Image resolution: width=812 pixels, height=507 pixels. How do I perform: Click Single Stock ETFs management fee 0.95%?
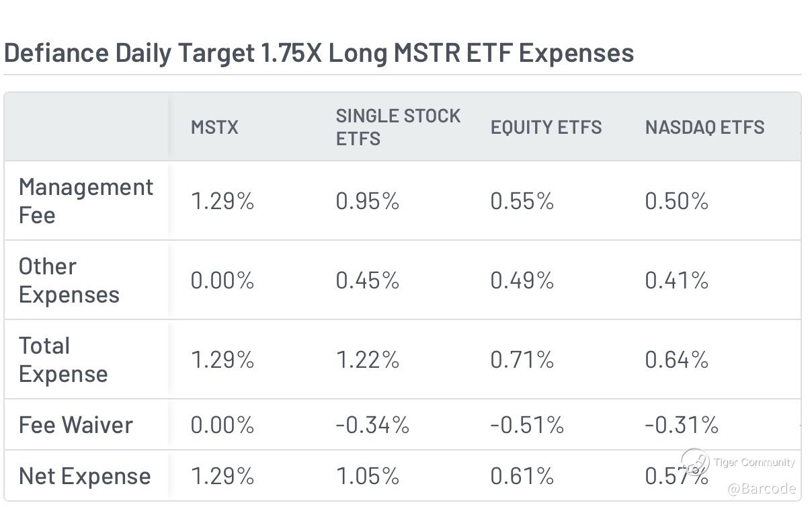367,201
